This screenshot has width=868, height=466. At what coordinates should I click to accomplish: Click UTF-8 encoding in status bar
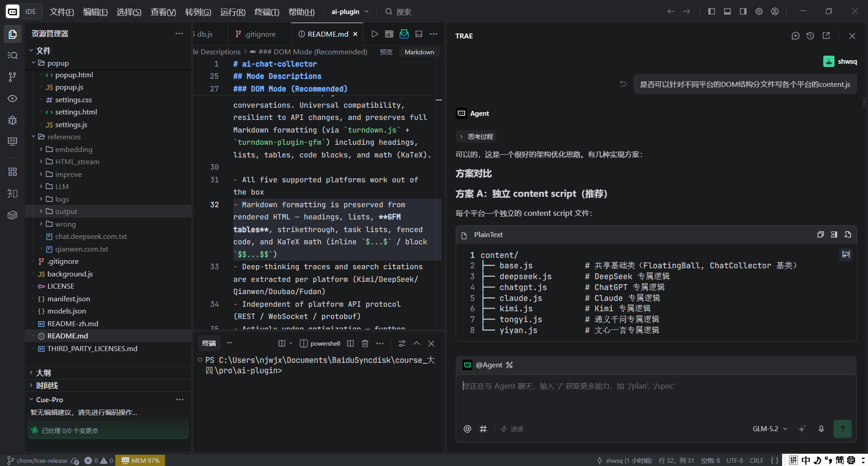[x=735, y=461]
